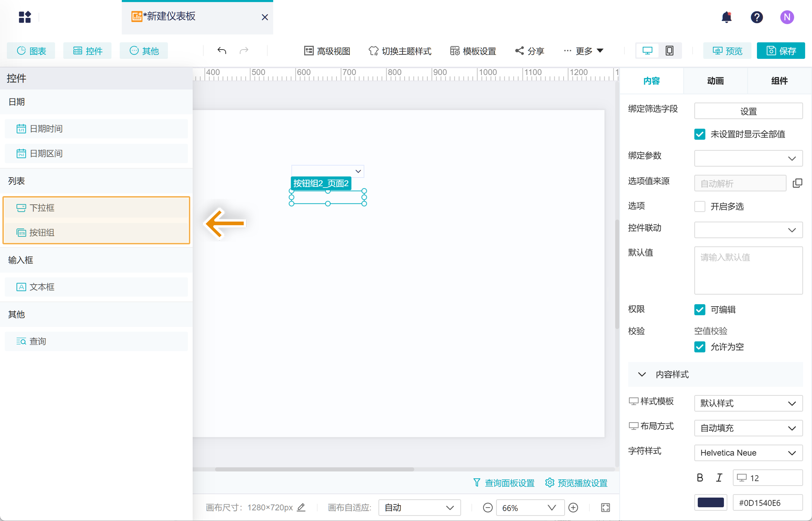Uncheck 允许为空 checkbox

[x=700, y=347]
